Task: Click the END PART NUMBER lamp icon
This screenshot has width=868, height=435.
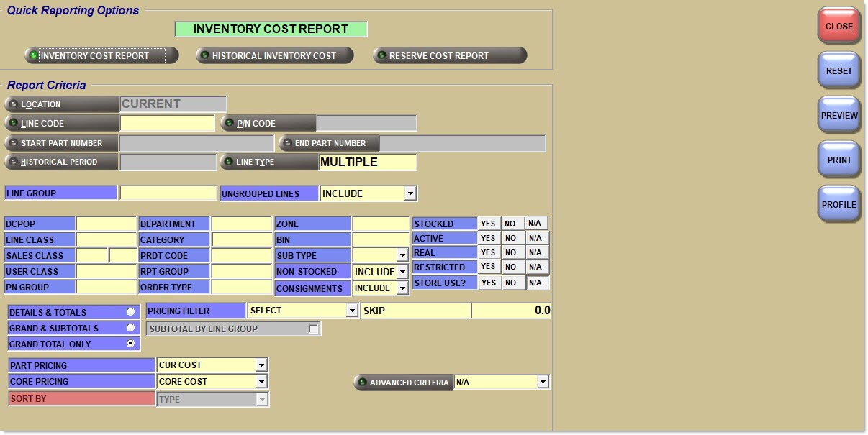Action: point(286,143)
